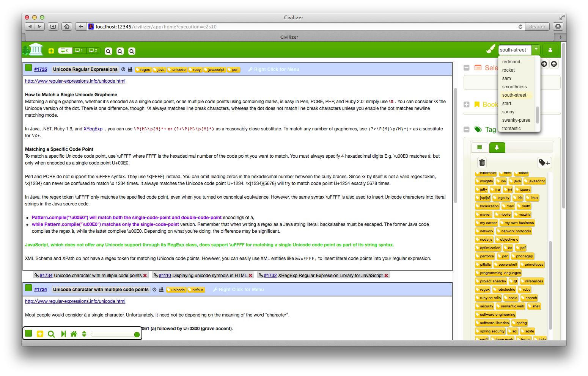Switch to the list view tab in Tags
The height and width of the screenshot is (376, 588).
pos(480,147)
